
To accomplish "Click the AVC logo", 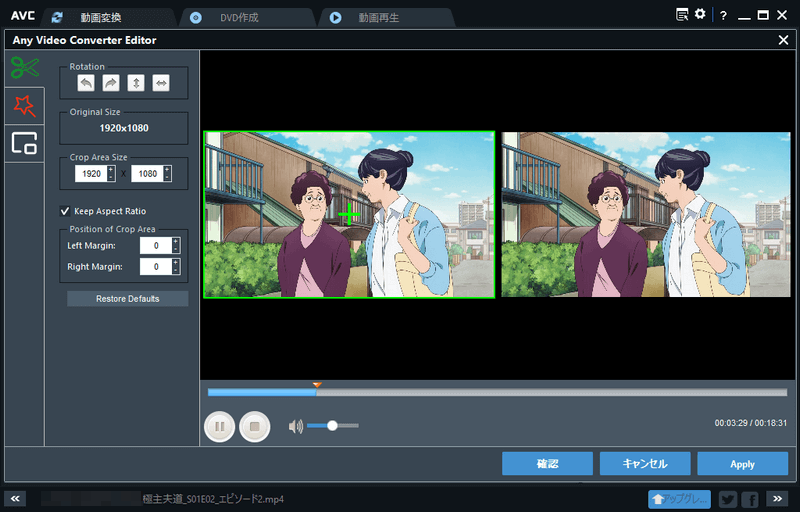I will 23,15.
